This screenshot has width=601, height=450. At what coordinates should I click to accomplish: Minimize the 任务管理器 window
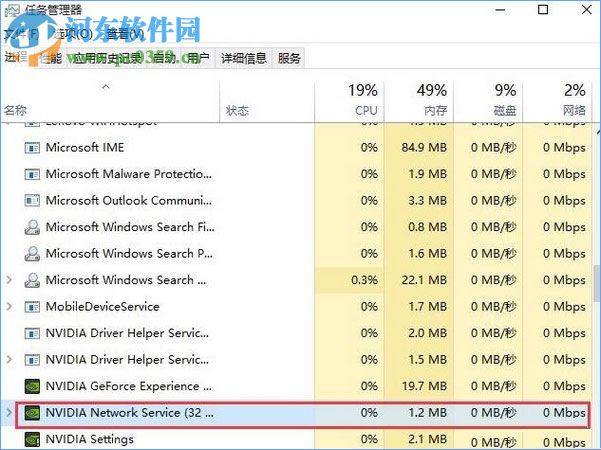coord(500,10)
